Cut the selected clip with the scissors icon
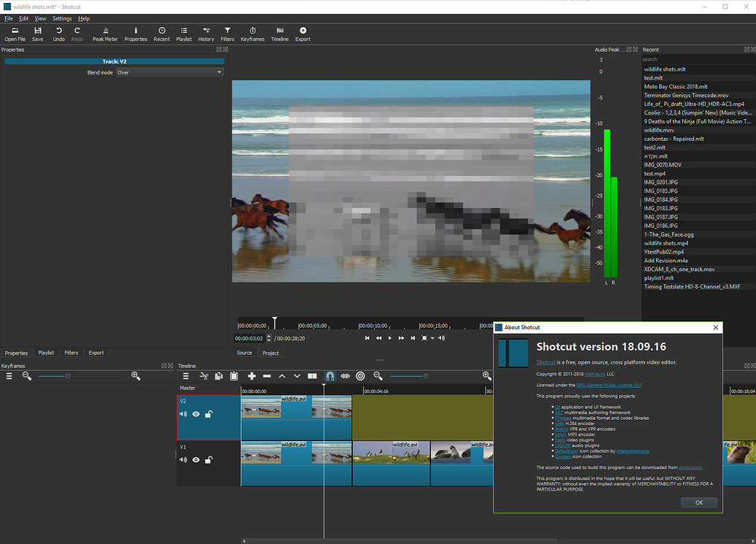The height and width of the screenshot is (544, 756). pyautogui.click(x=204, y=376)
